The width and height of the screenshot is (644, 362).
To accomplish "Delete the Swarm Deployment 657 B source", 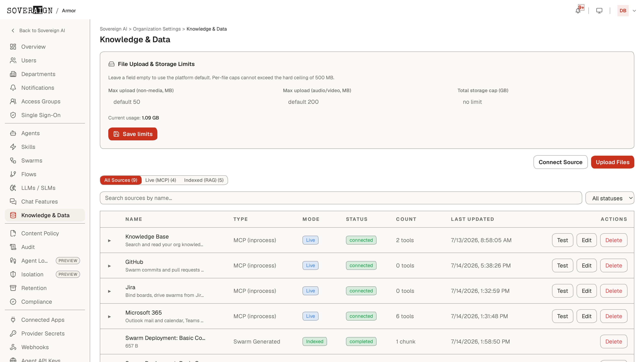I will 613,341.
